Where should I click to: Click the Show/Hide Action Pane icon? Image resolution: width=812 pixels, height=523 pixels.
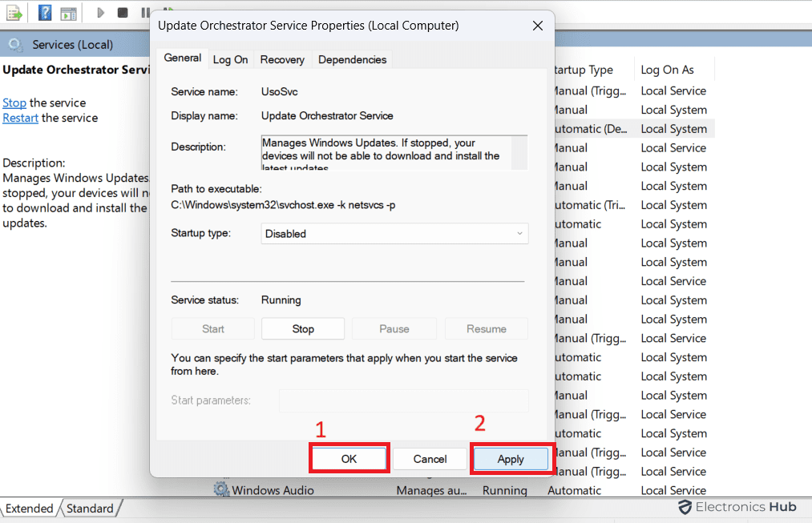pyautogui.click(x=69, y=13)
